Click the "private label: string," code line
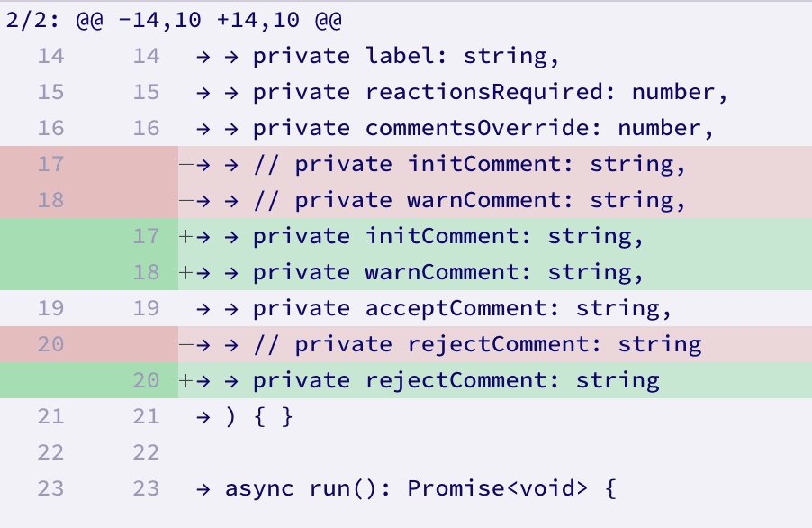Image resolution: width=812 pixels, height=528 pixels. point(406,56)
